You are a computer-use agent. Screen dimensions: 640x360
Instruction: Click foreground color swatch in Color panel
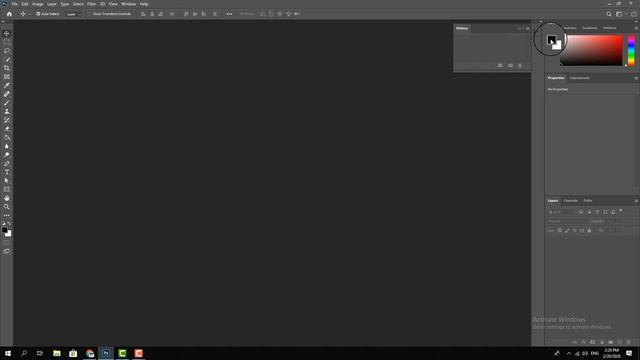551,40
